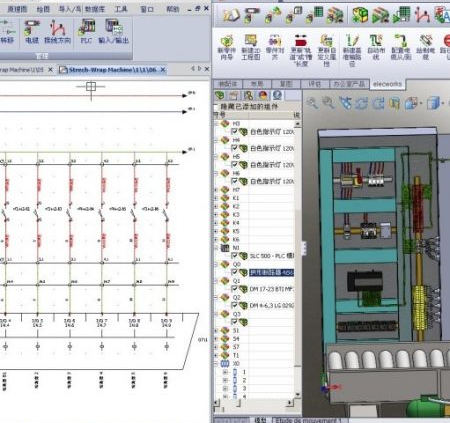Screen dimensions: 450x423
Task: Select the highlighted breaker item under Q0
Action: click(271, 273)
